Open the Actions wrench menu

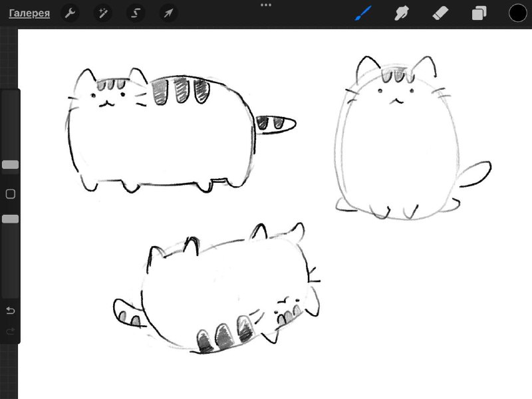pyautogui.click(x=70, y=13)
